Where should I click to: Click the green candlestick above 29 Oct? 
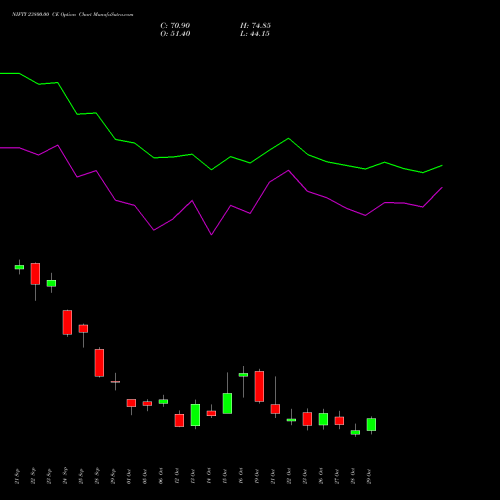pos(371,424)
